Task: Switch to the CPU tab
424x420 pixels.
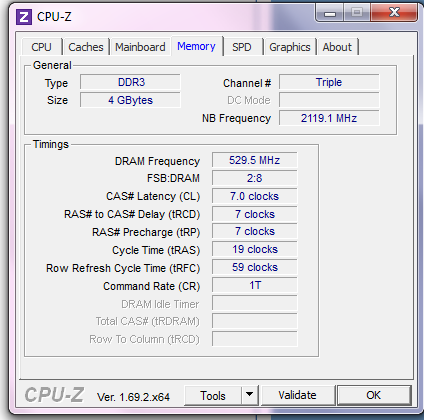Action: (x=42, y=47)
